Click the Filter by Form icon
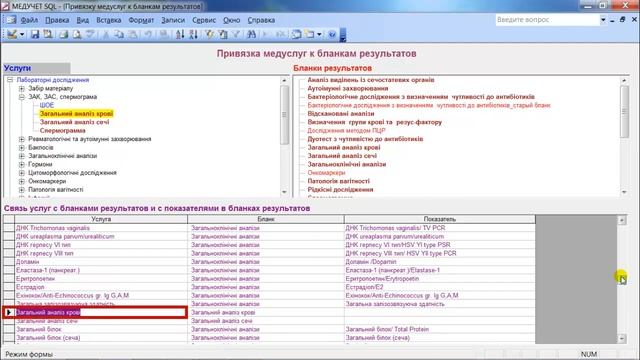Screen dimensions: 640x360 223,34
